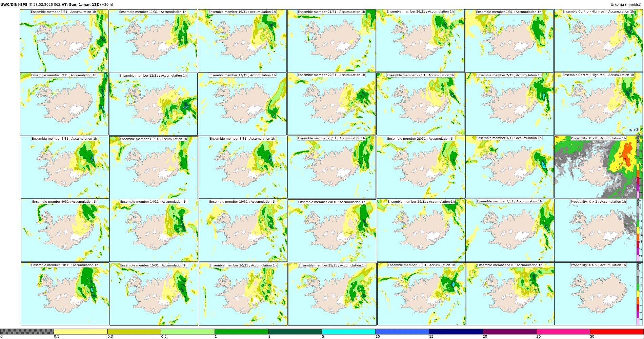The height and width of the screenshot is (339, 644).
Task: Open the Ensemble member 12/31 map
Action: [x=153, y=104]
